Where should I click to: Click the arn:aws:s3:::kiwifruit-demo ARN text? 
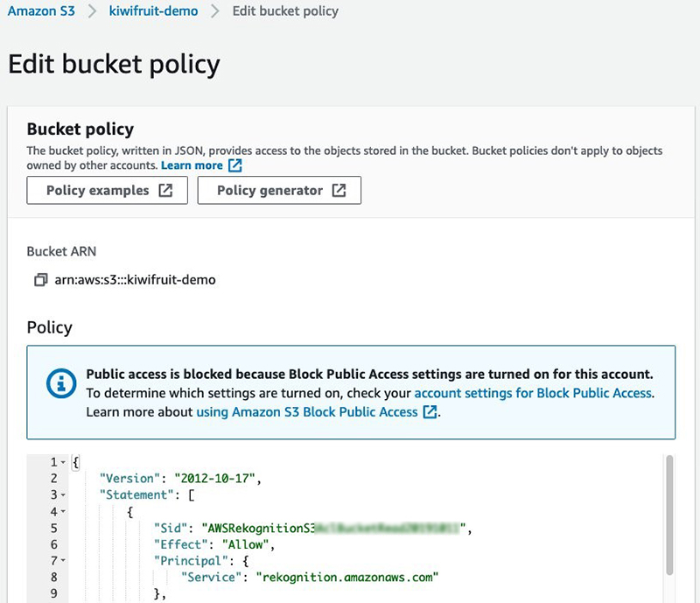pos(135,279)
